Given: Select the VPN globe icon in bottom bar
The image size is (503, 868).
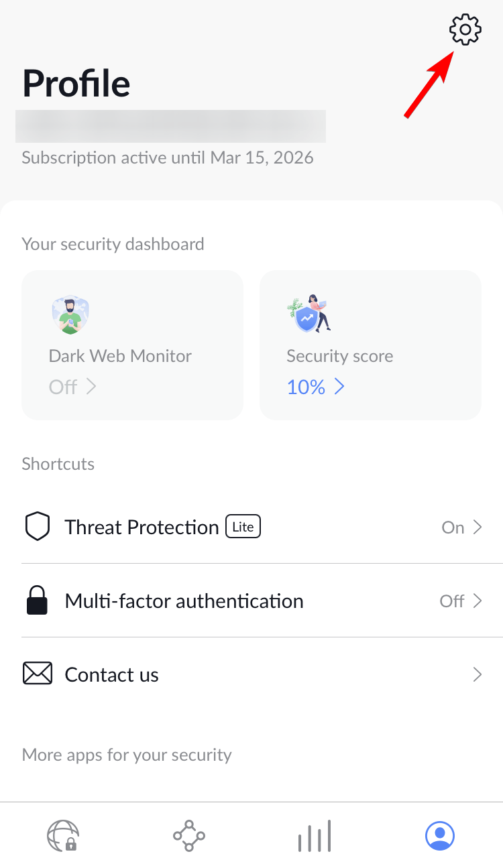Looking at the screenshot, I should (x=62, y=836).
